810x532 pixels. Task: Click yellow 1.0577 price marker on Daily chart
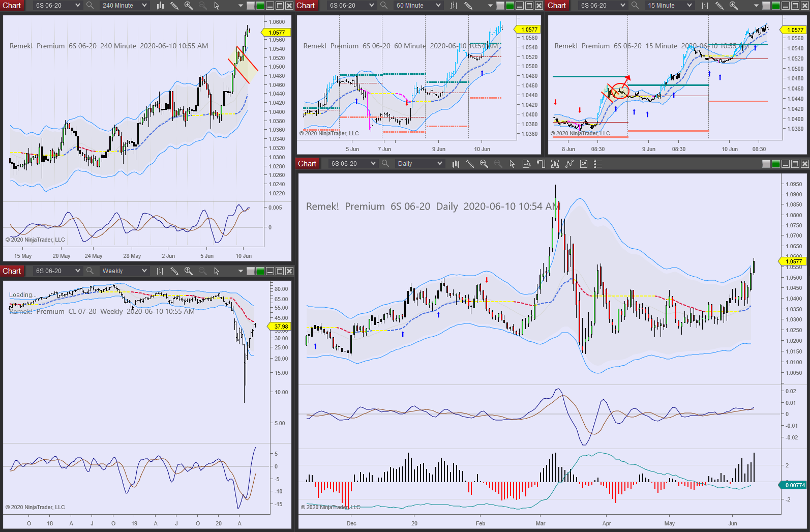792,261
